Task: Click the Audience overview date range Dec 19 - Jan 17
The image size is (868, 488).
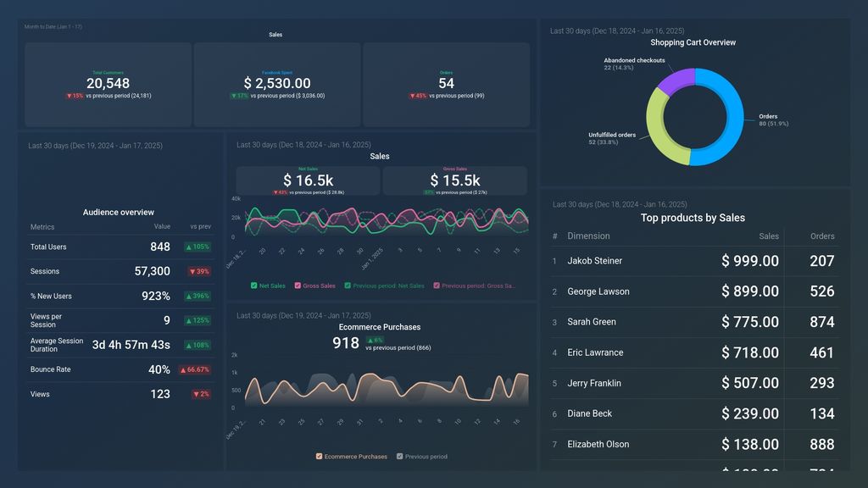Action: point(95,146)
